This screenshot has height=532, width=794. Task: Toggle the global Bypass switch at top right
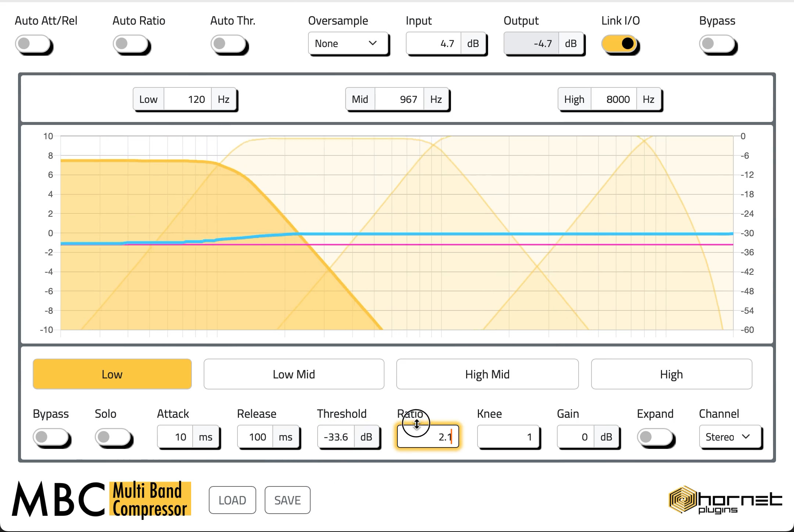717,44
